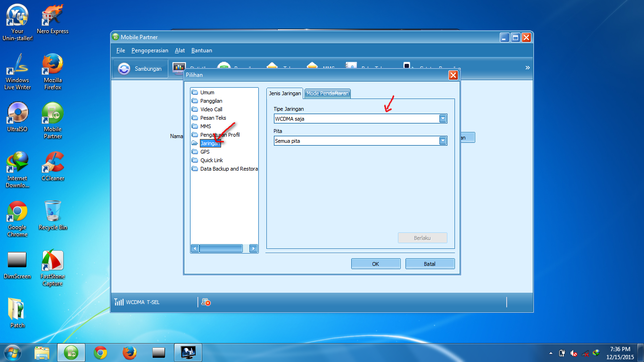Click the Recycle Bin desktop icon

pyautogui.click(x=53, y=215)
